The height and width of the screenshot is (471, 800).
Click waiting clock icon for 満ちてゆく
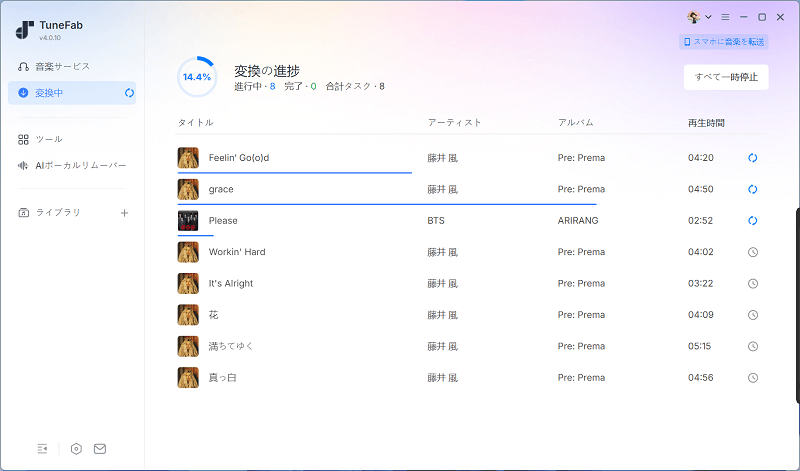click(753, 346)
